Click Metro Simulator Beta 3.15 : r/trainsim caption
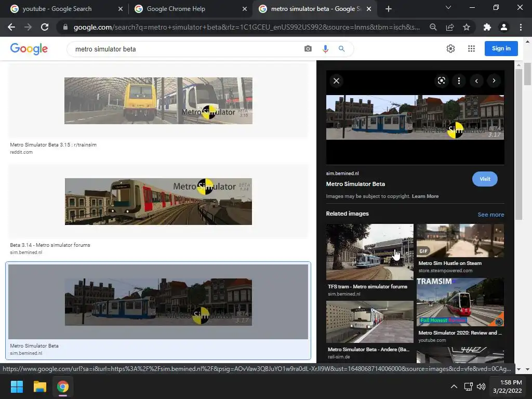Screen dimensions: 532x399 pyautogui.click(x=54, y=144)
